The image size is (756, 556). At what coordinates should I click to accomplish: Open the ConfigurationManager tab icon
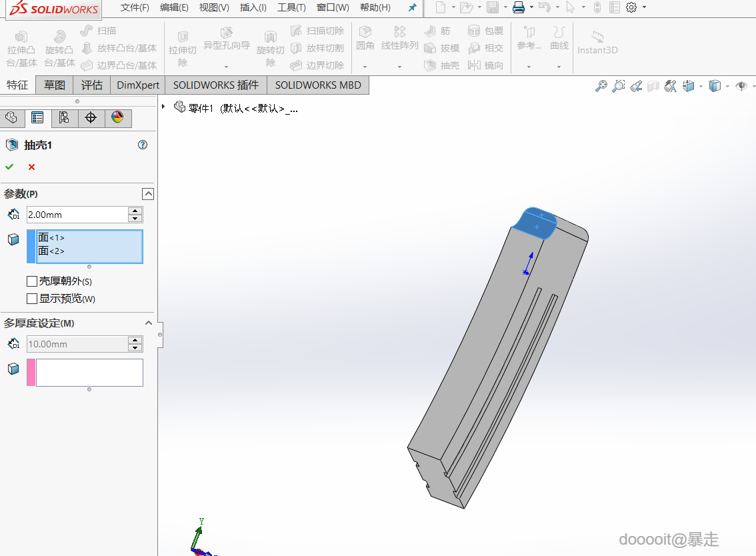pos(64,118)
